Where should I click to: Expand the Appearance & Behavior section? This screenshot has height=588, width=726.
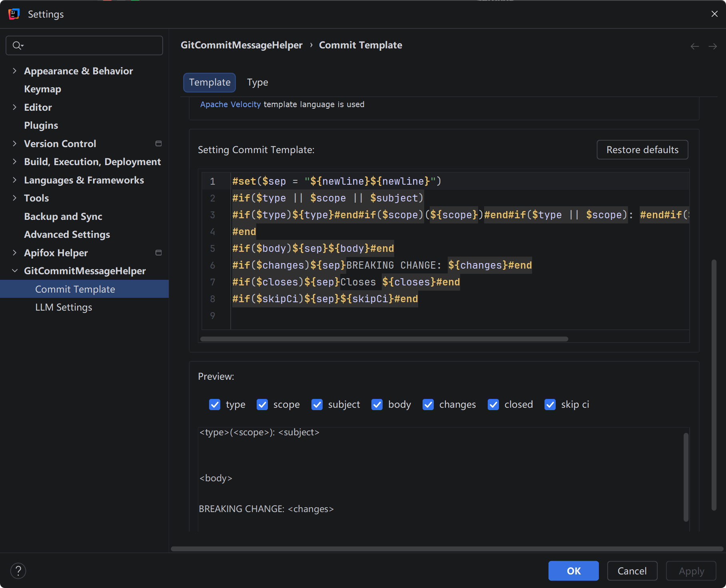15,71
